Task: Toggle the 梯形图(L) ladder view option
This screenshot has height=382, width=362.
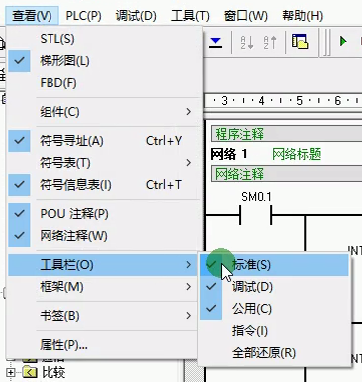Action: 104,61
